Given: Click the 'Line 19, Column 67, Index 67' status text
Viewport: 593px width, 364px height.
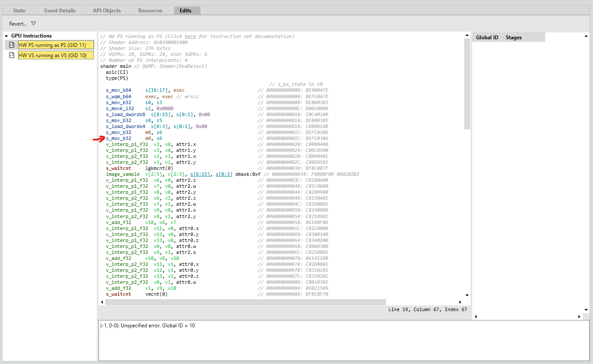Looking at the screenshot, I should (427, 309).
